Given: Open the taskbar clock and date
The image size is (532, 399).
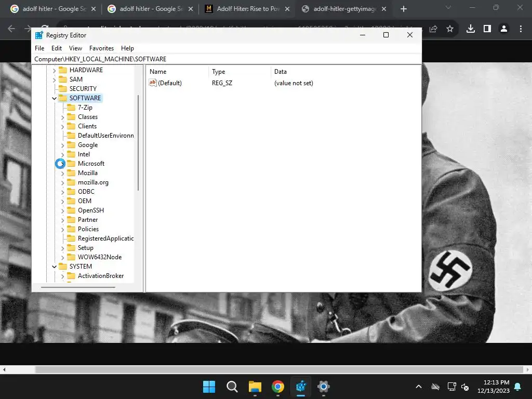Looking at the screenshot, I should point(494,387).
